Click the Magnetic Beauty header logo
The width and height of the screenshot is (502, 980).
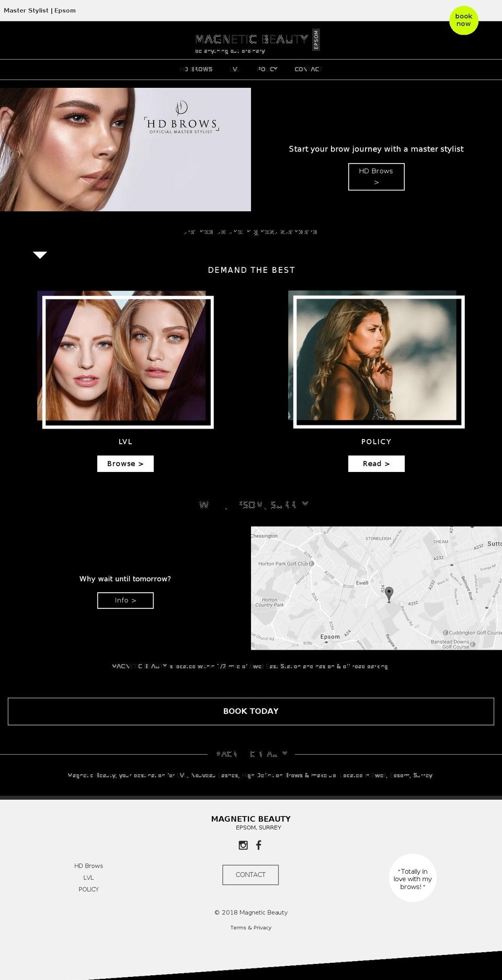pyautogui.click(x=257, y=41)
